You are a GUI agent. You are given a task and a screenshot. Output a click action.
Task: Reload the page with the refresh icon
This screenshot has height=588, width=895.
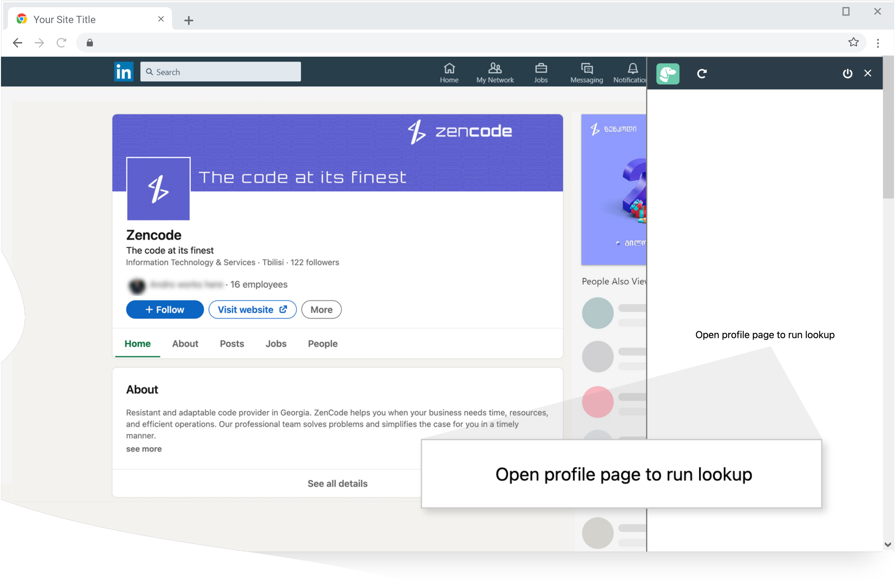[x=61, y=43]
